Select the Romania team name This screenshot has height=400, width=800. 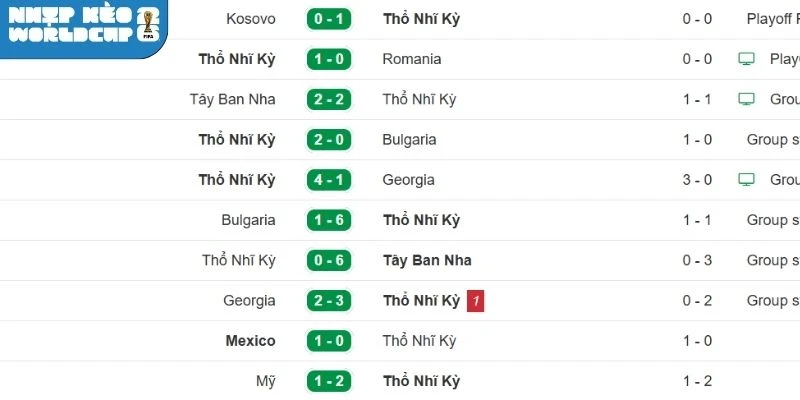coord(411,59)
